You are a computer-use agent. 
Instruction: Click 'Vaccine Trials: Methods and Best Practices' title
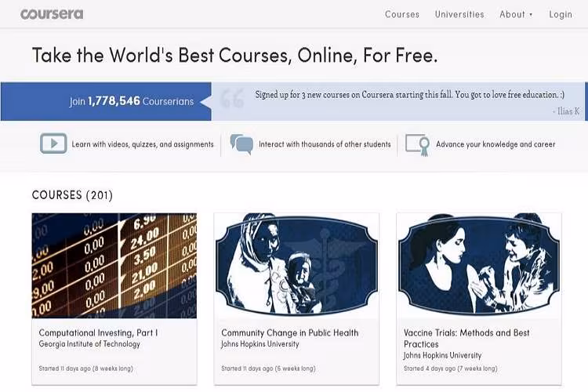pyautogui.click(x=466, y=339)
